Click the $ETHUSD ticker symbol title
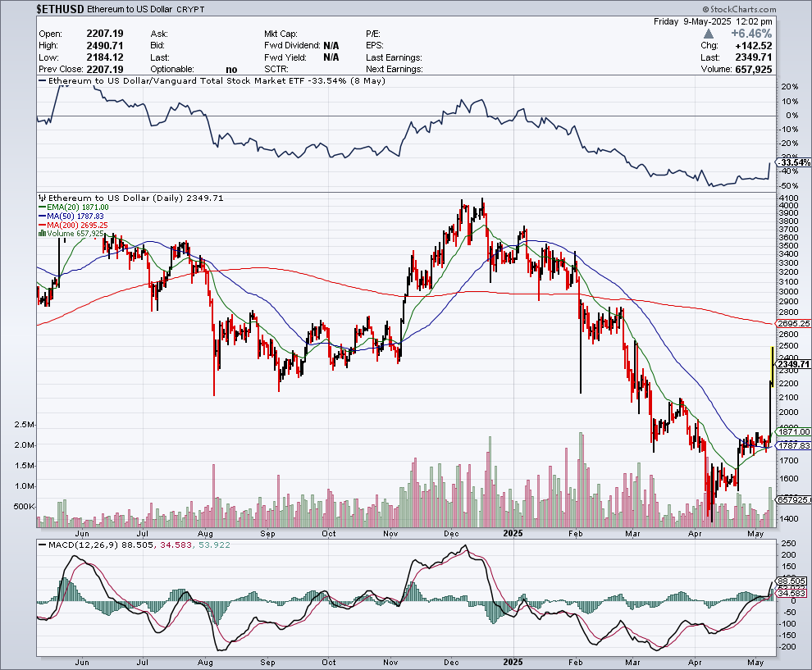This screenshot has width=812, height=670. (x=61, y=9)
